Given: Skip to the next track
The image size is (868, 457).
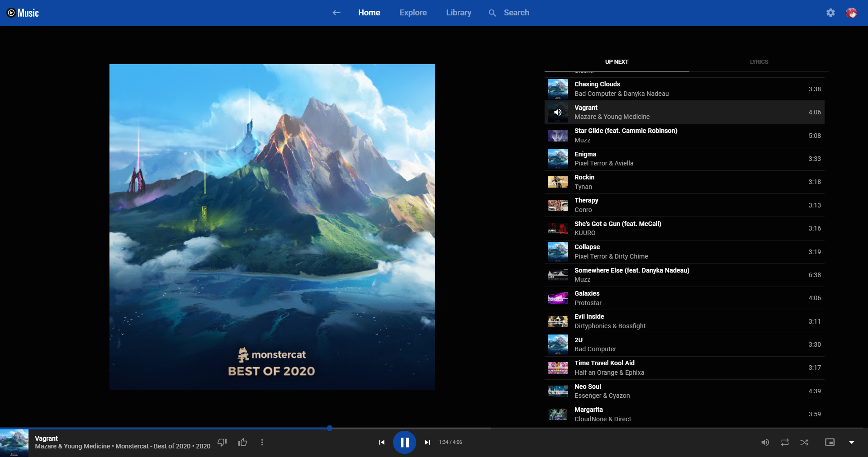Looking at the screenshot, I should click(x=427, y=442).
